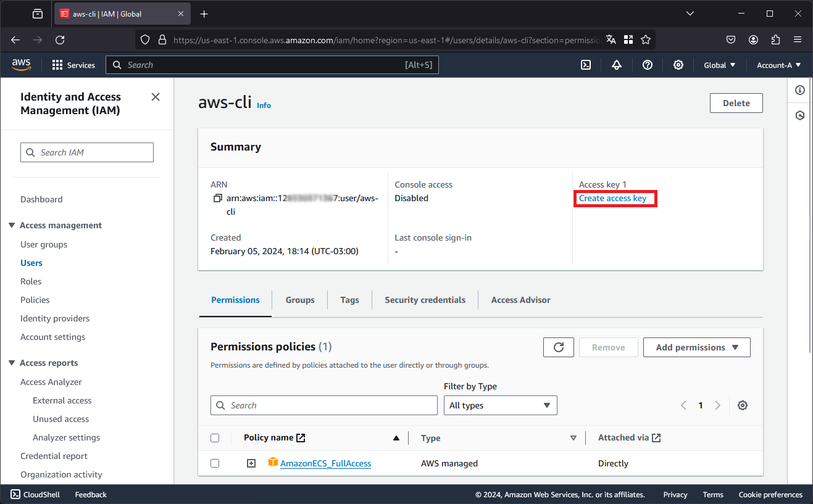Open a new browser tab
The image size is (813, 504).
point(204,14)
